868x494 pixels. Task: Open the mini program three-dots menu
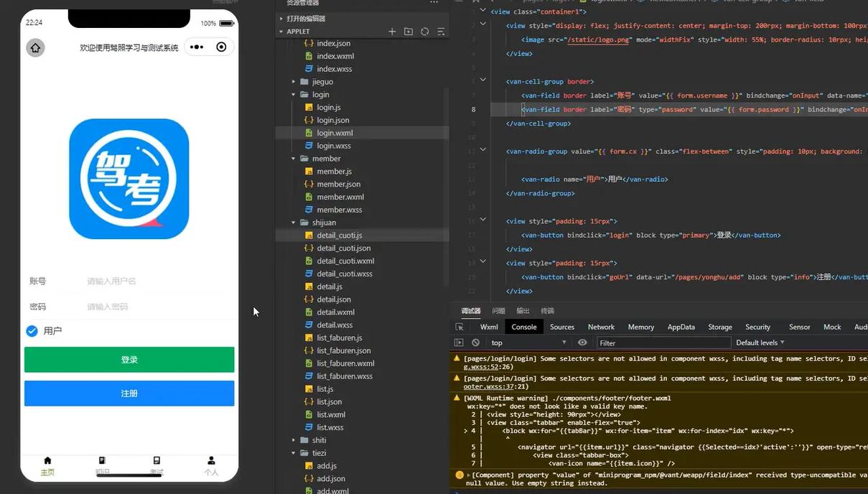coord(197,47)
